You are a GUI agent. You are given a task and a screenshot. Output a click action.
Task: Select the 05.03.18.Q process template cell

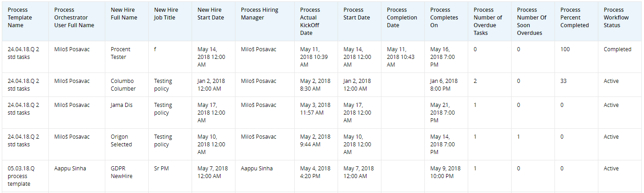(21, 176)
